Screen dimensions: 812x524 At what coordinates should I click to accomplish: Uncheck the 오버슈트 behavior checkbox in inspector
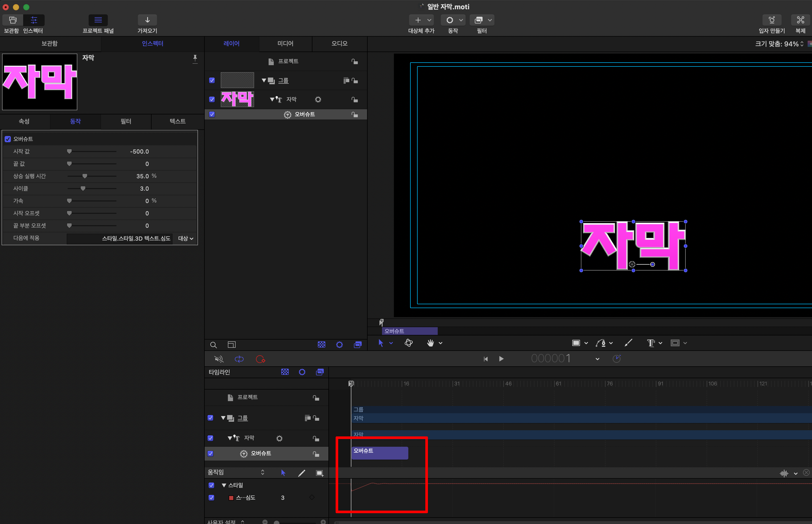tap(8, 139)
